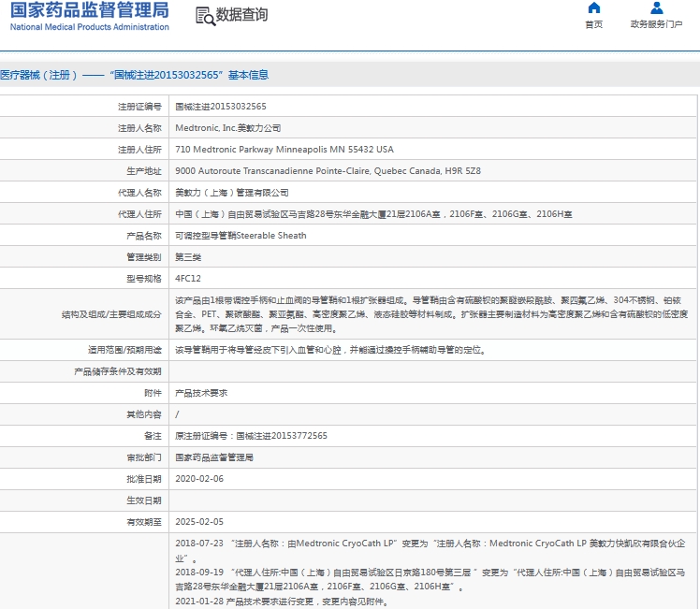This screenshot has width=700, height=609.
Task: Click the 其他内容 row label
Action: [x=144, y=414]
